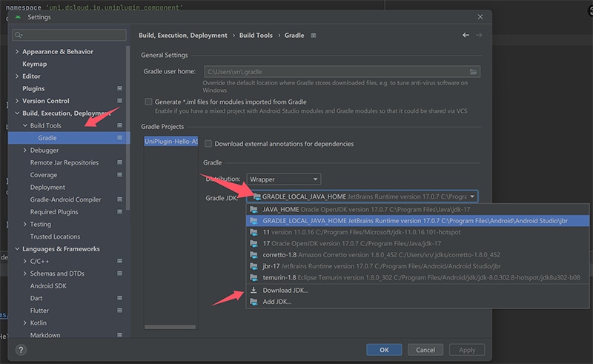Toggle Download external annotations for dependencies
The height and width of the screenshot is (364, 593).
208,143
